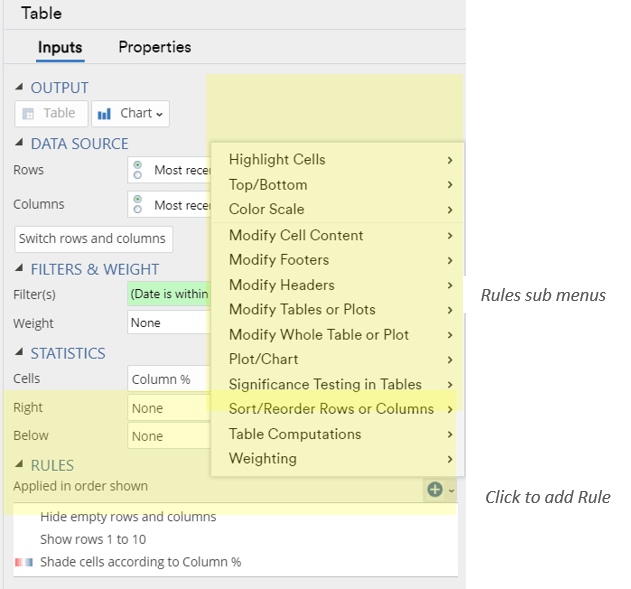Collapse the RULES section triangle
Screen dimensions: 631x589
point(20,466)
